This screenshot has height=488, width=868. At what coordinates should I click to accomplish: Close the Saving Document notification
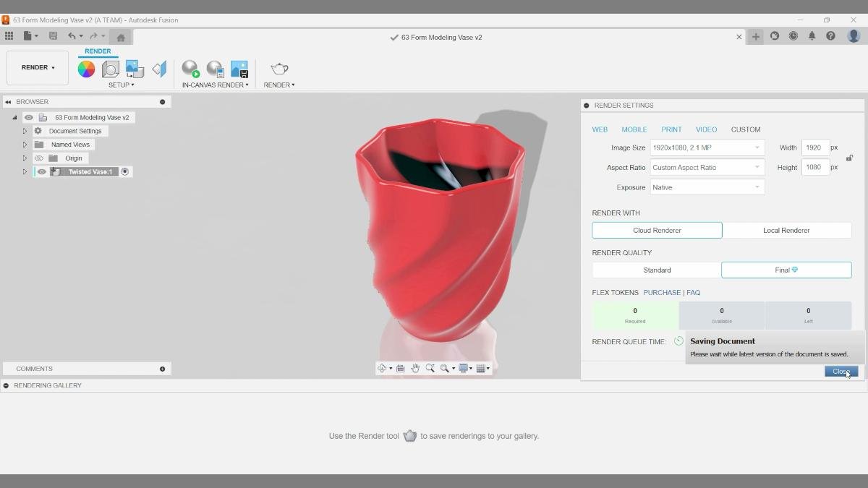[840, 371]
